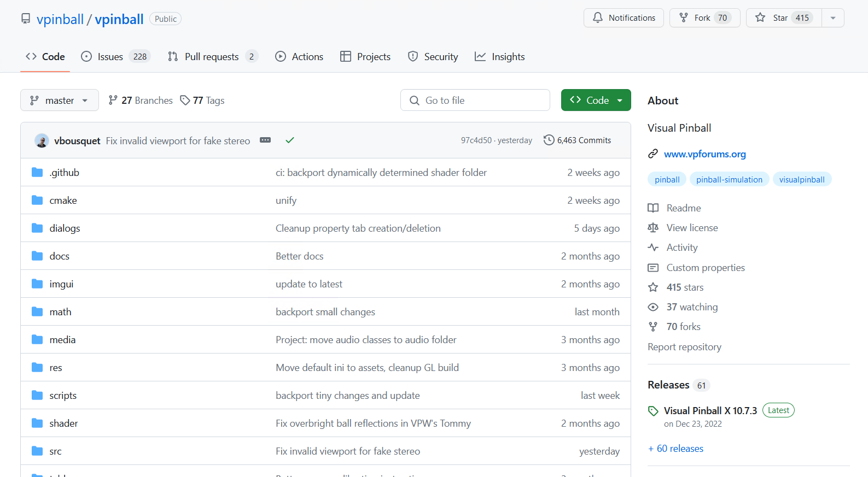Open the math folder icon
Image resolution: width=868 pixels, height=477 pixels.
point(37,312)
